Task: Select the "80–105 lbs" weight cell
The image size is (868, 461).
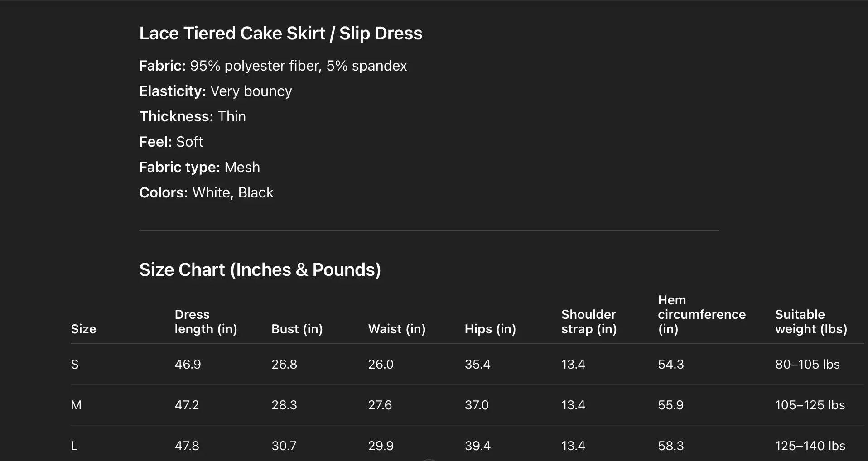Action: point(807,365)
